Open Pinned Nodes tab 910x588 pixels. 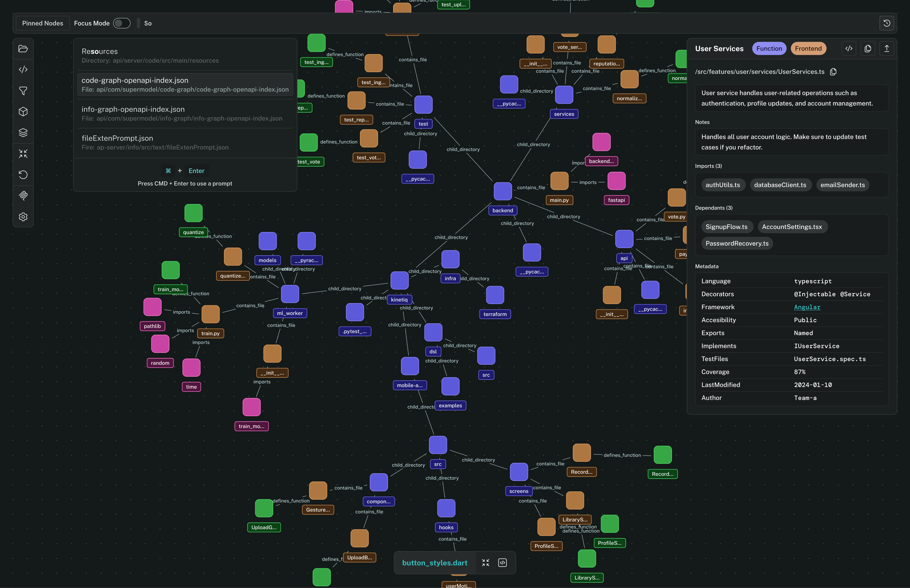click(x=43, y=23)
